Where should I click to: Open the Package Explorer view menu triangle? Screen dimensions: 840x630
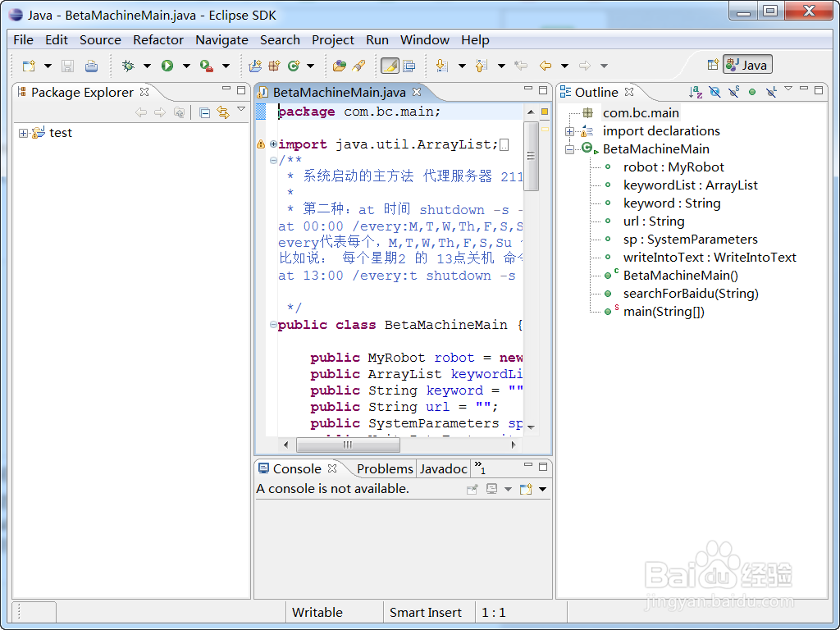241,109
